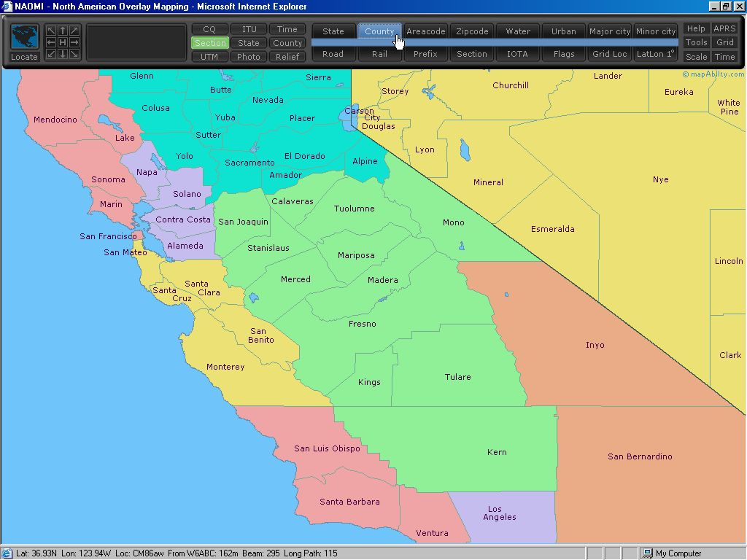
Task: Click the Santa Barbara county label
Action: [x=349, y=502]
